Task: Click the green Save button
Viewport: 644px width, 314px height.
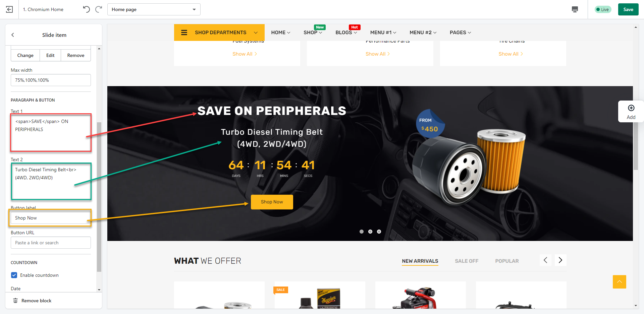Action: (x=628, y=9)
